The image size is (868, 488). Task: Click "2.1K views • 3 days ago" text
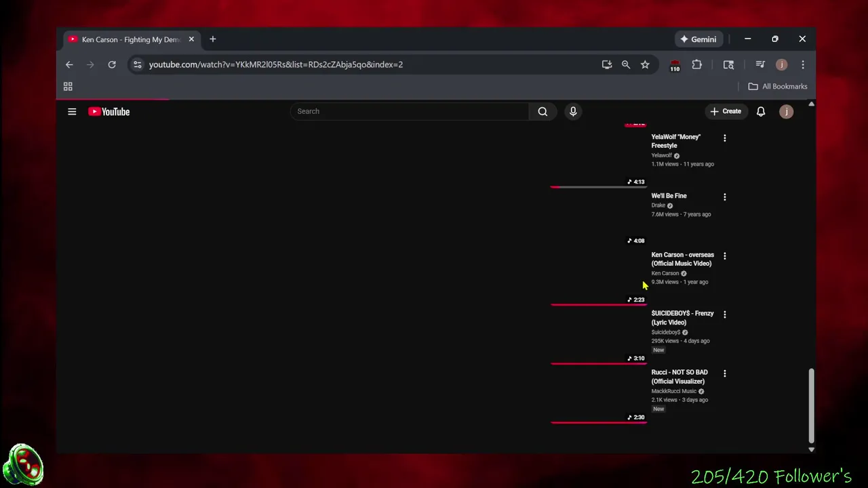(x=680, y=400)
